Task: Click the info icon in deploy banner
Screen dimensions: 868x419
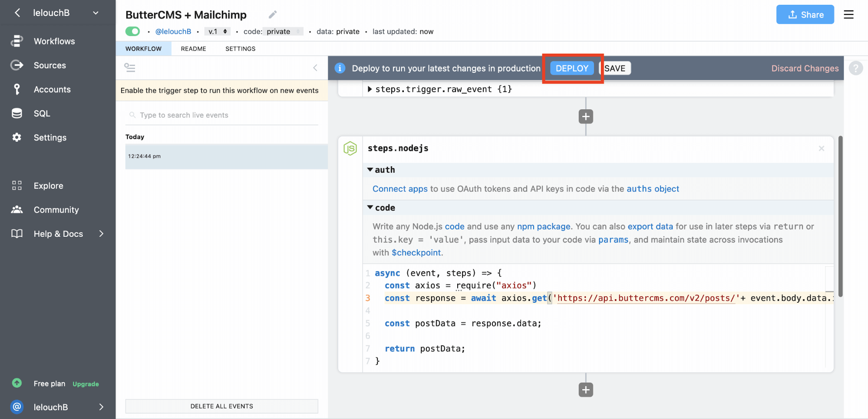Action: [x=340, y=68]
